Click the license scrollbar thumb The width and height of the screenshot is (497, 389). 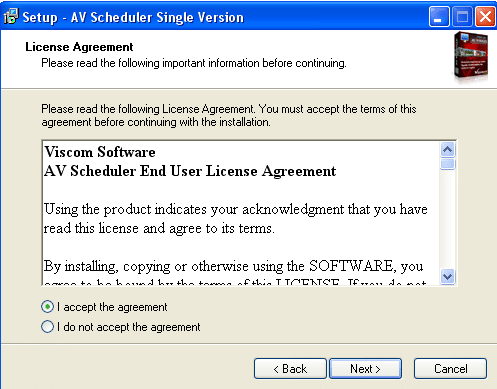(x=447, y=164)
